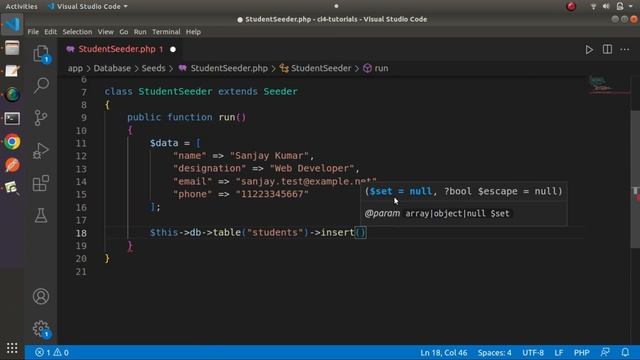
Task: Click errors and warnings status indicator
Action: (52, 352)
